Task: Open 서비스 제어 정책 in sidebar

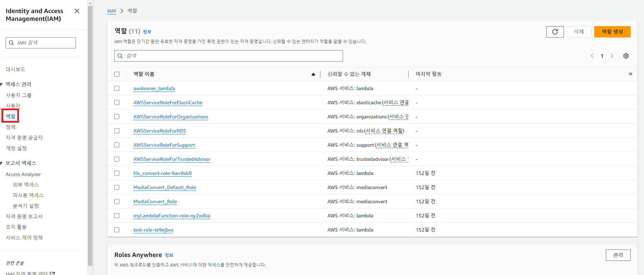Action: click(24, 238)
